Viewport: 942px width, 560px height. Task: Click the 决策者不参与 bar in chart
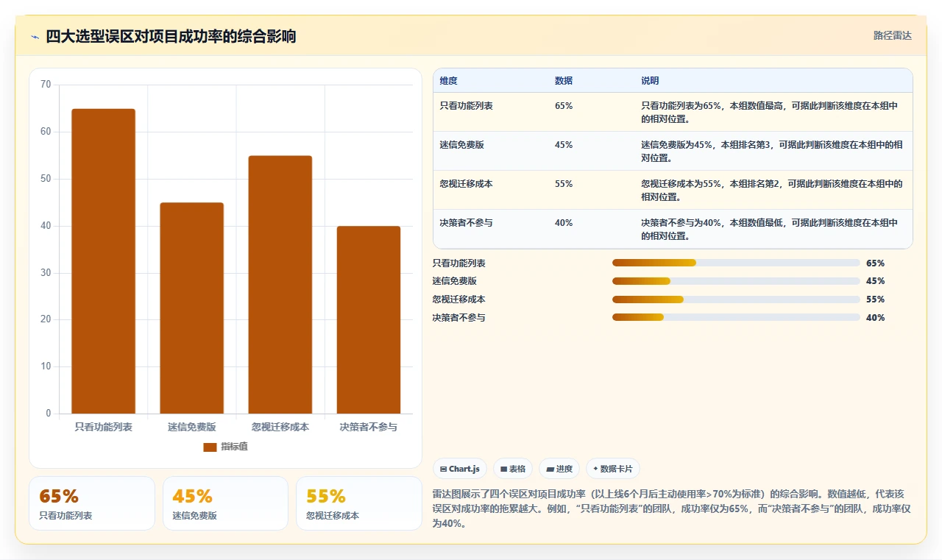coord(368,320)
